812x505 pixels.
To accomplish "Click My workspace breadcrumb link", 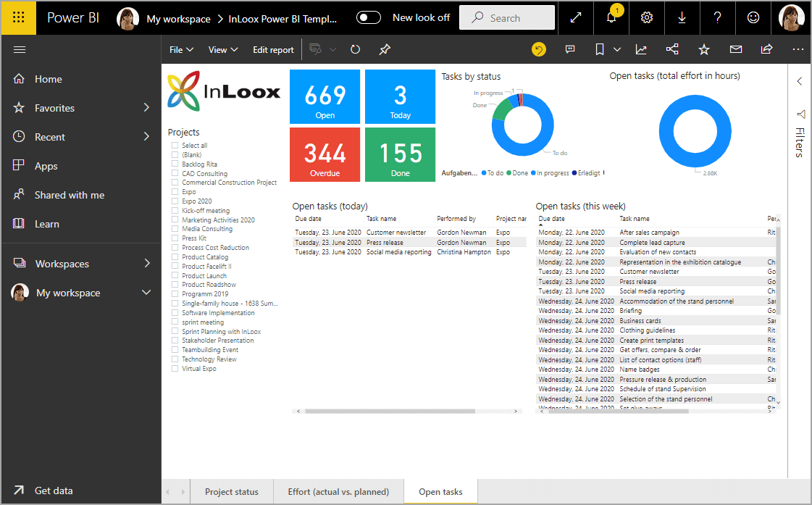I will coord(178,19).
